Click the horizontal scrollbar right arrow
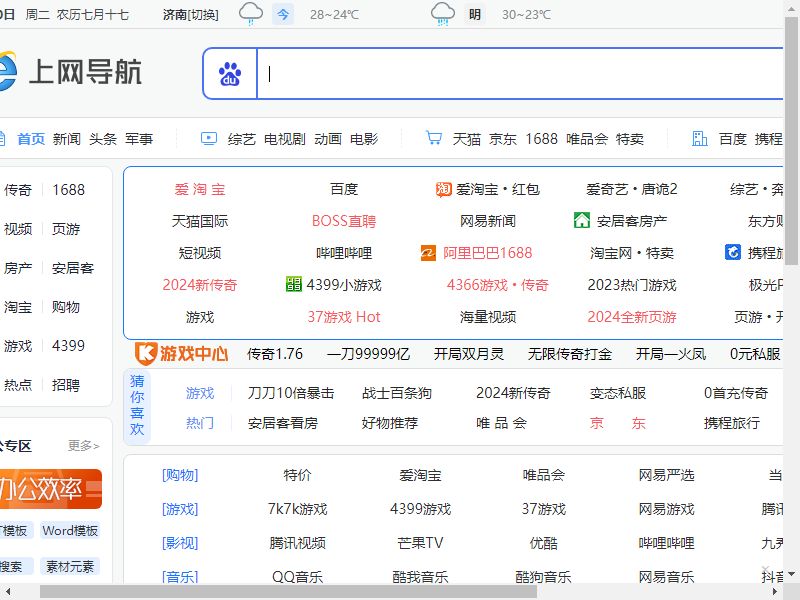This screenshot has height=600, width=800. tap(774, 592)
